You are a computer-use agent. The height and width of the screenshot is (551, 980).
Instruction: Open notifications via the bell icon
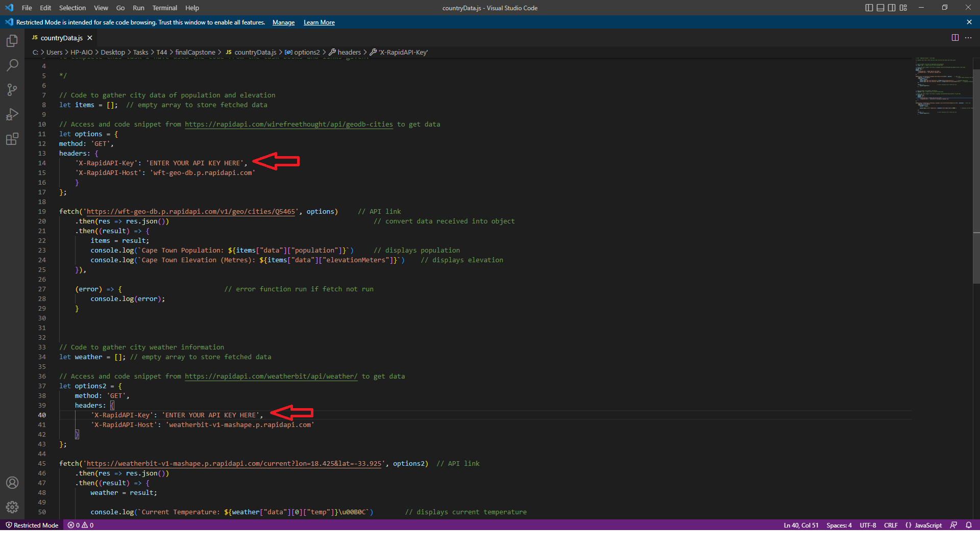(x=969, y=525)
